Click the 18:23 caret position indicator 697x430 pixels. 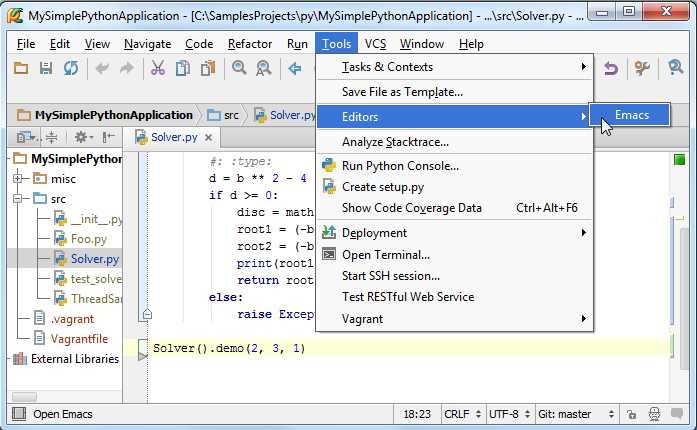(417, 414)
